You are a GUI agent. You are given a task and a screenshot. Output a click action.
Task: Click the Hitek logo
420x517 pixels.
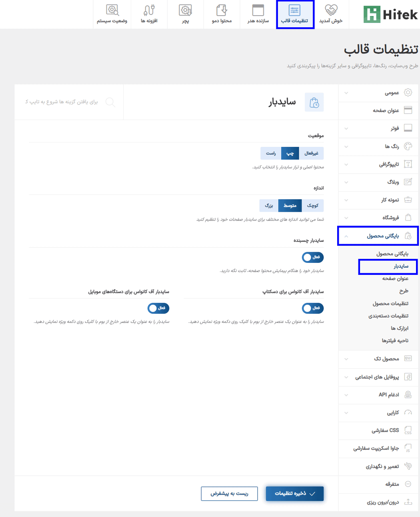[x=390, y=14]
